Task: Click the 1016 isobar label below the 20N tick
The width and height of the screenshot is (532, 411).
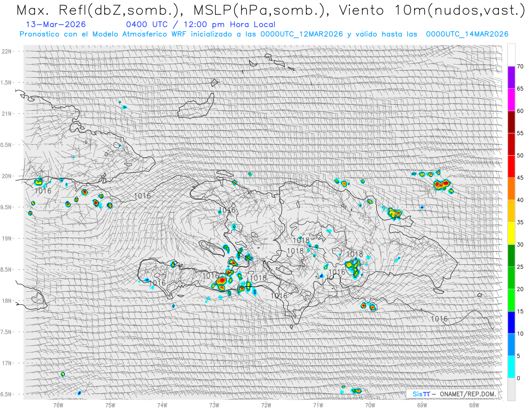Action: tap(43, 191)
